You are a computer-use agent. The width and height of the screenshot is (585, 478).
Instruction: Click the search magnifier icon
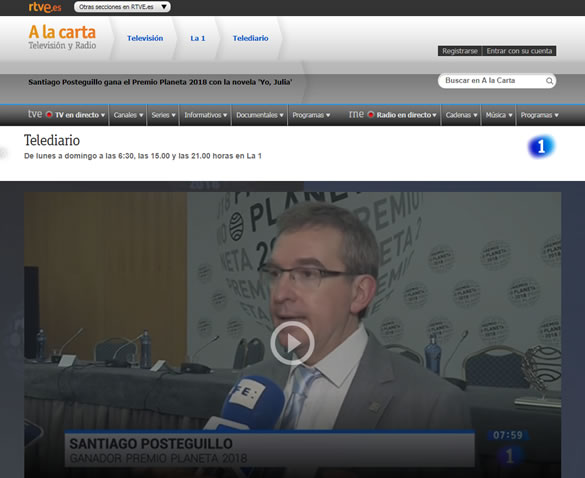click(x=549, y=81)
